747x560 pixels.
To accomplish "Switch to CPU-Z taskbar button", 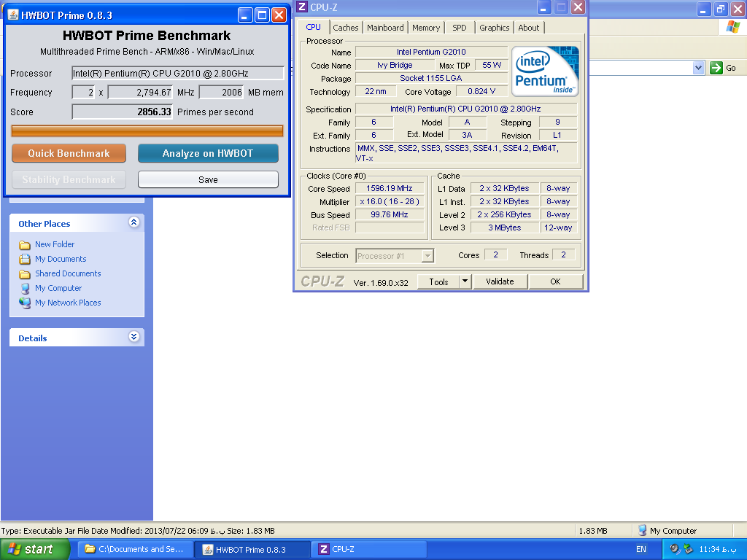I will 369,549.
